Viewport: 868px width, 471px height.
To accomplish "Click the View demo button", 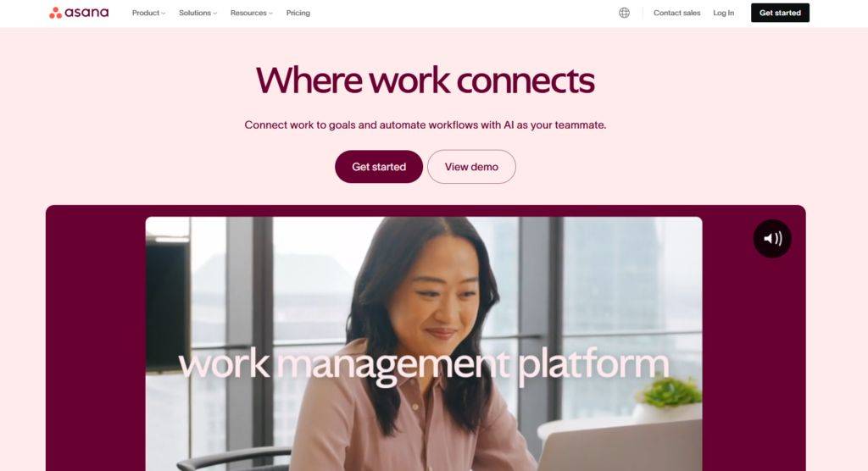I will click(471, 167).
